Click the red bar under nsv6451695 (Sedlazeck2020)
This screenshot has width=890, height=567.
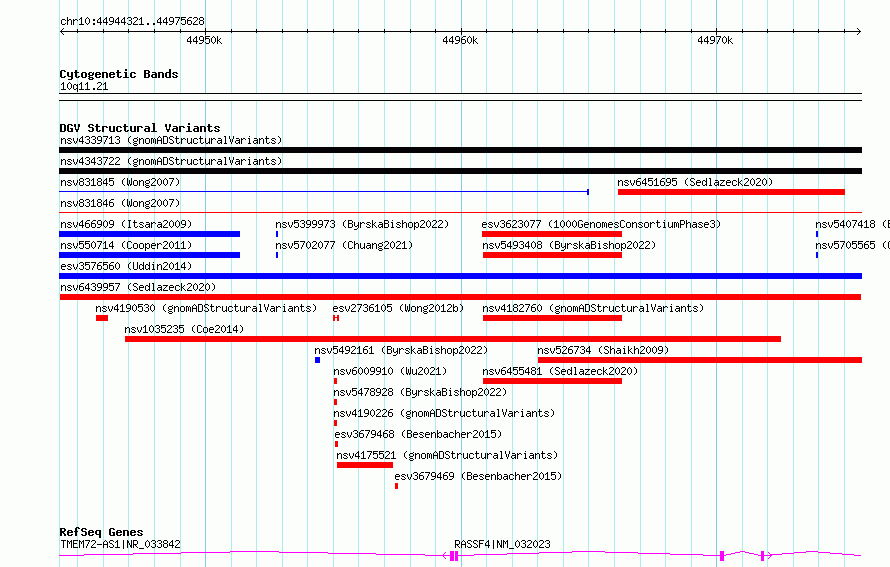coord(731,192)
